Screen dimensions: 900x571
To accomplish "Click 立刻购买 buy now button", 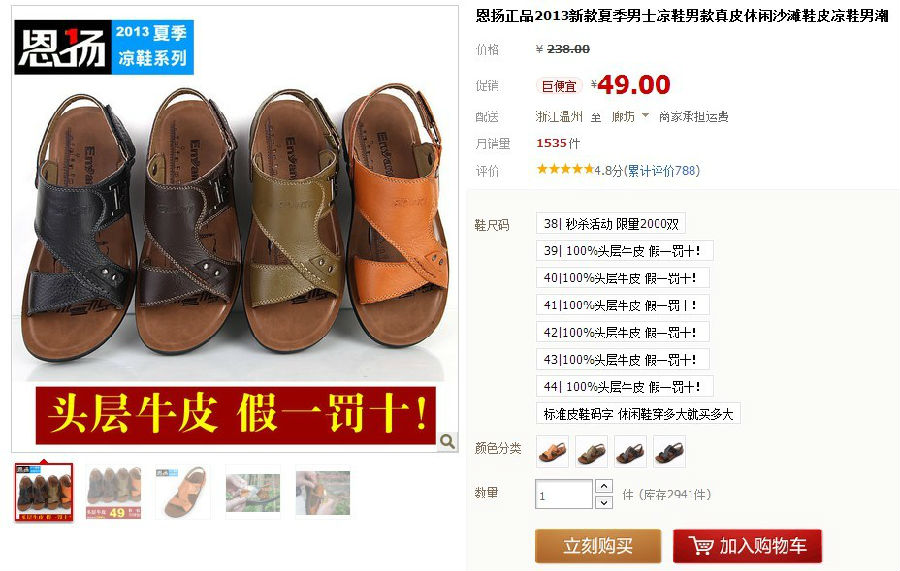I will [x=598, y=546].
